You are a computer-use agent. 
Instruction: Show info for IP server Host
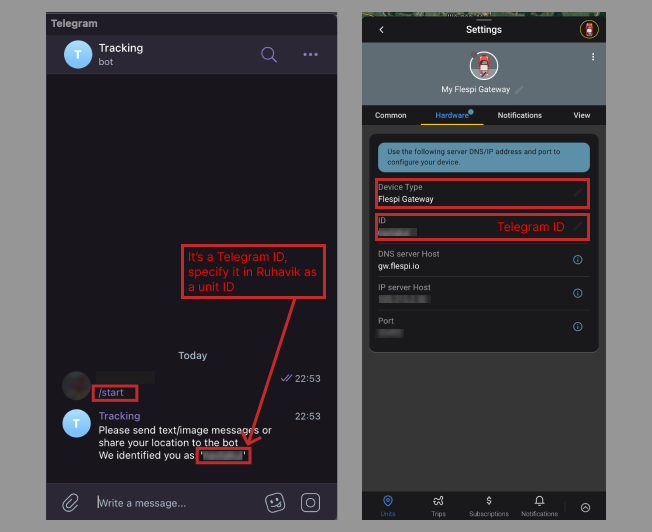point(578,293)
